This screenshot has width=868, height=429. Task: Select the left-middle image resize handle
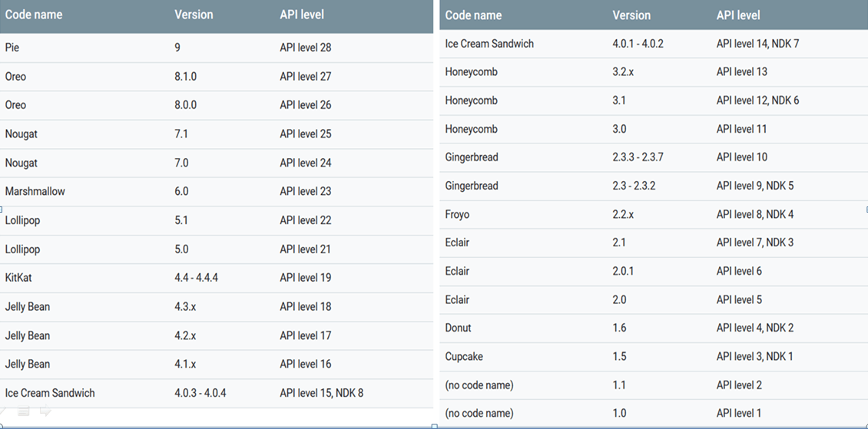point(1,209)
